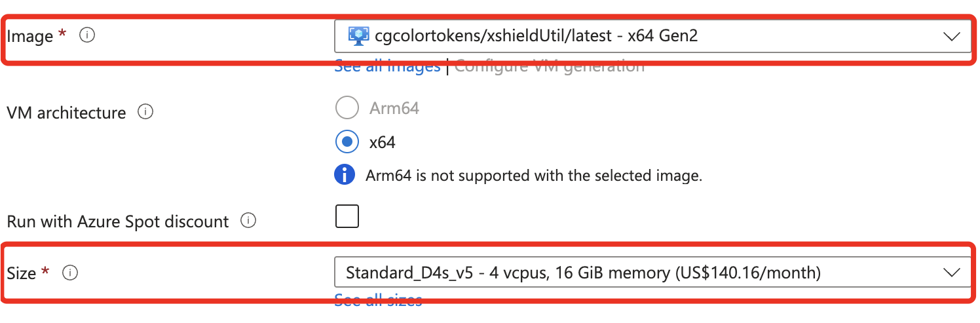Expand Size dropdown using its chevron arrow

951,273
